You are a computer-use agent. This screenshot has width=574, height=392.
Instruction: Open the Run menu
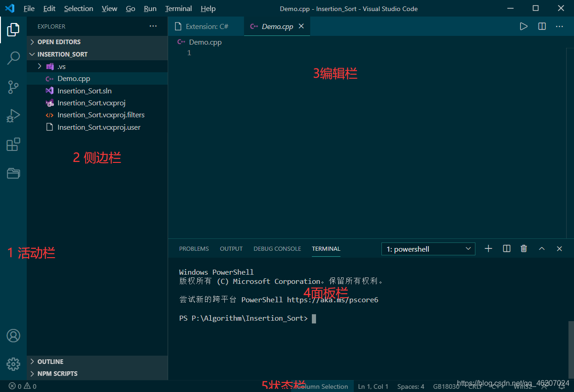point(150,8)
